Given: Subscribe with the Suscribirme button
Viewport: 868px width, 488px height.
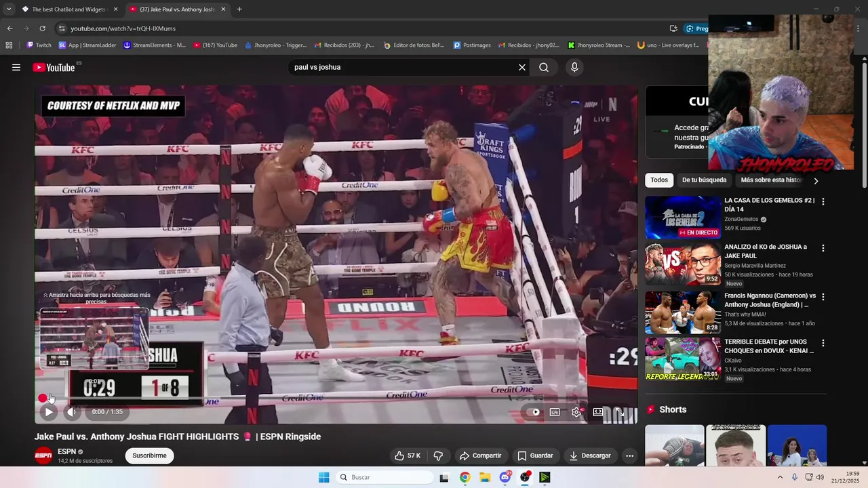Looking at the screenshot, I should (149, 455).
